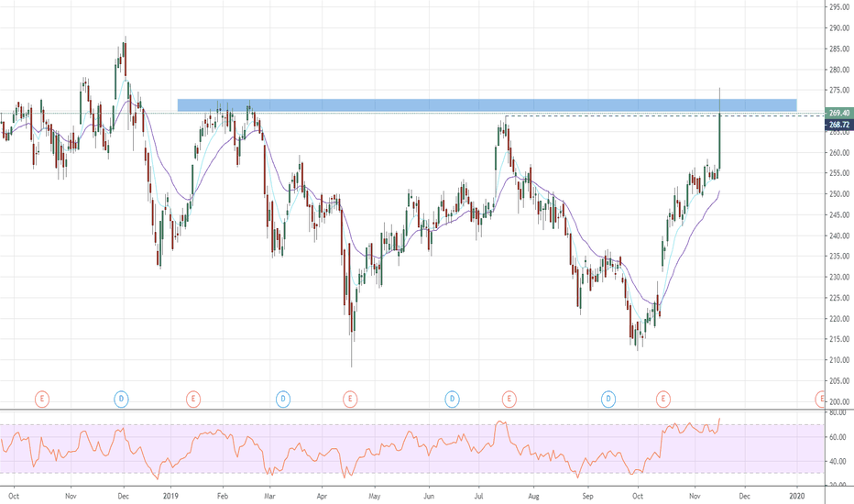Click the Aug label on time axis
Image resolution: width=854 pixels, height=504 pixels.
[x=533, y=496]
